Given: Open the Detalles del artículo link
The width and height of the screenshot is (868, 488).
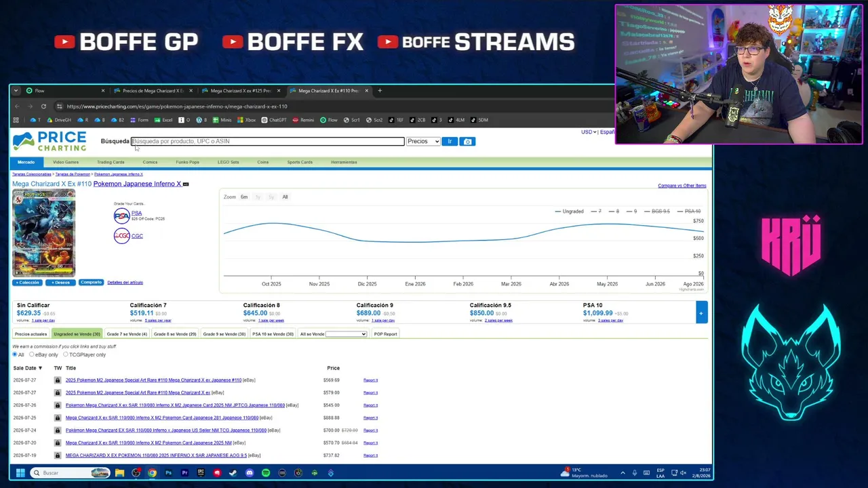Looking at the screenshot, I should coord(125,283).
